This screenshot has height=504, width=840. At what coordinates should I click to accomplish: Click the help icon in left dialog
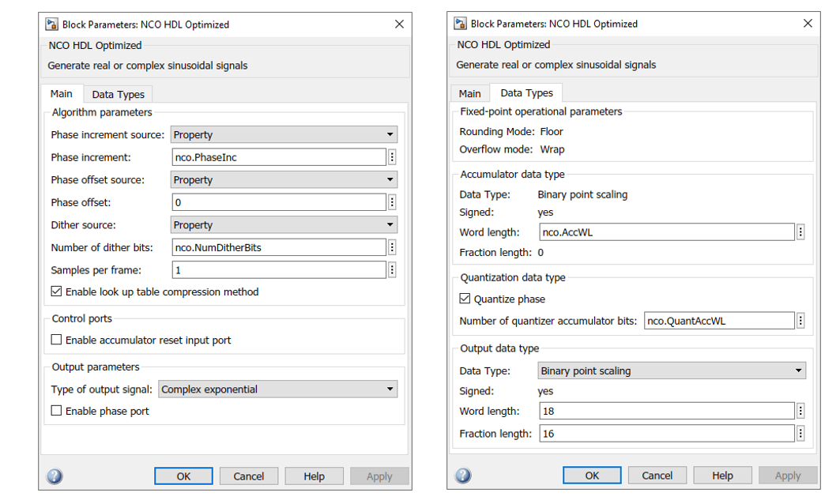coord(55,476)
